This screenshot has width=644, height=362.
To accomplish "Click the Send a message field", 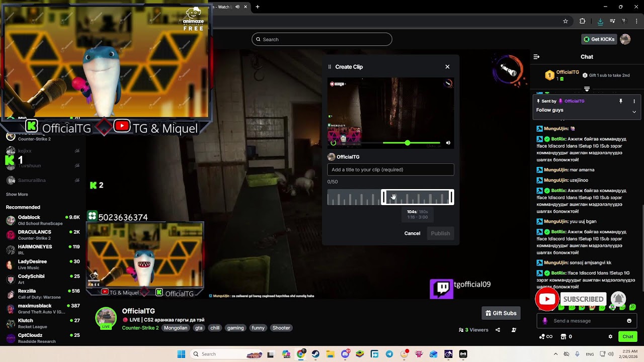I will click(x=587, y=321).
